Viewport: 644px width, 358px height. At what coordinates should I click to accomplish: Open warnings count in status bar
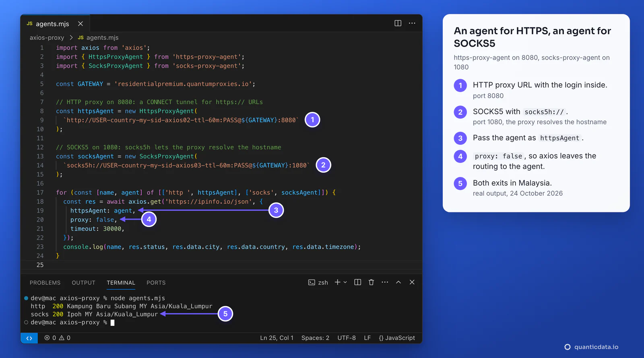coord(65,338)
